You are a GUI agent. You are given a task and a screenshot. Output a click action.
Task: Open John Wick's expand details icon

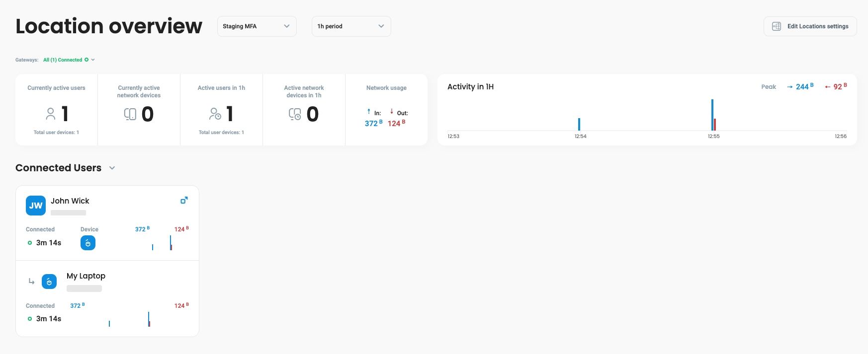[184, 200]
